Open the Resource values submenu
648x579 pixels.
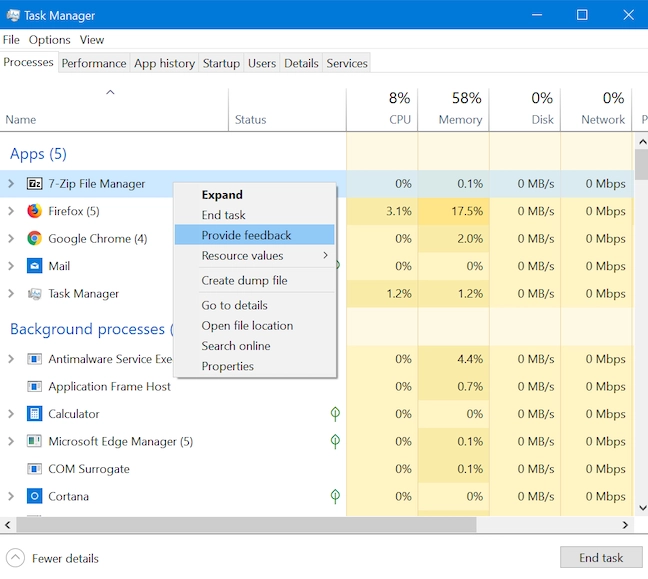(x=255, y=255)
